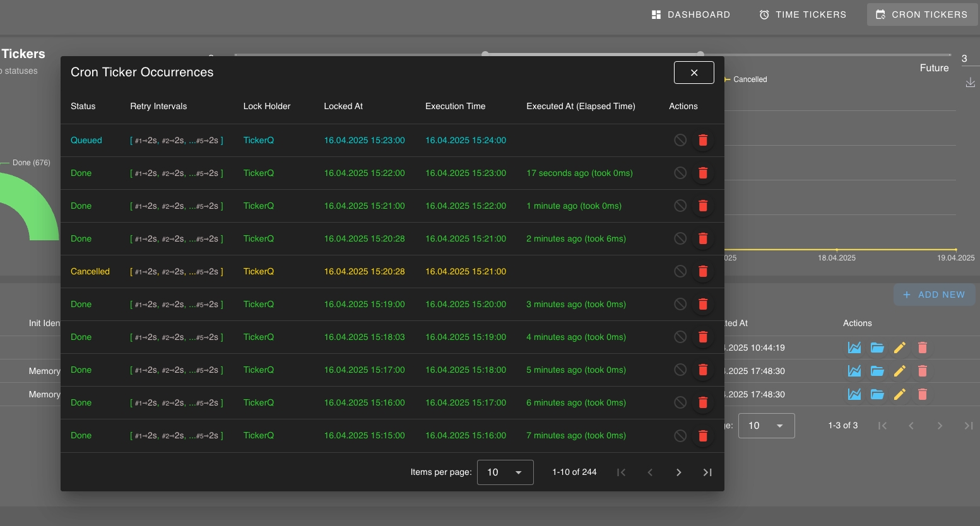Delete the occurrence executed 4 minutes ago

pos(703,337)
